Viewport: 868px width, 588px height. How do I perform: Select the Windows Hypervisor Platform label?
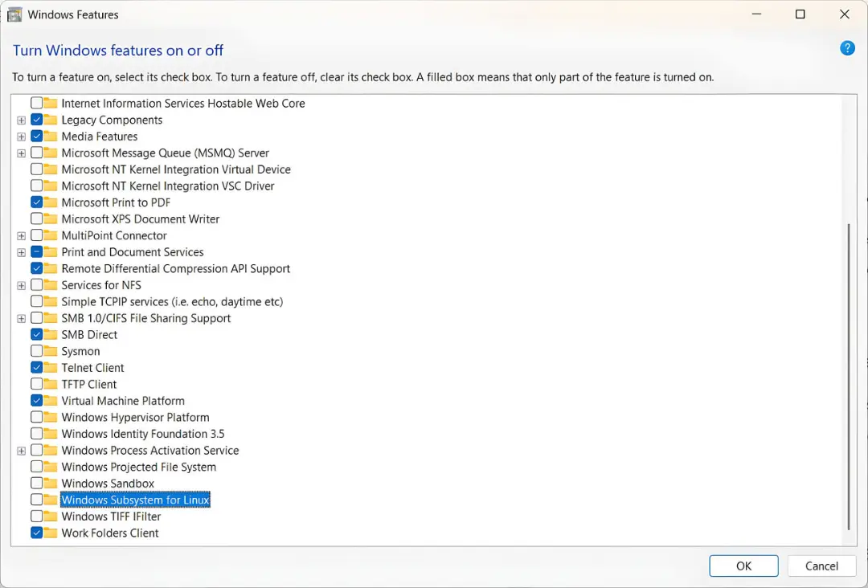135,417
